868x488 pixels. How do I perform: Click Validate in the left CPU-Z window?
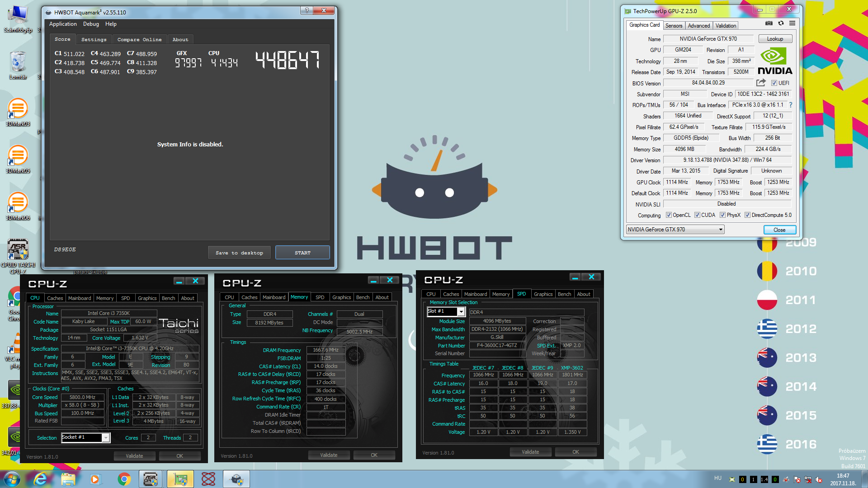pyautogui.click(x=134, y=456)
